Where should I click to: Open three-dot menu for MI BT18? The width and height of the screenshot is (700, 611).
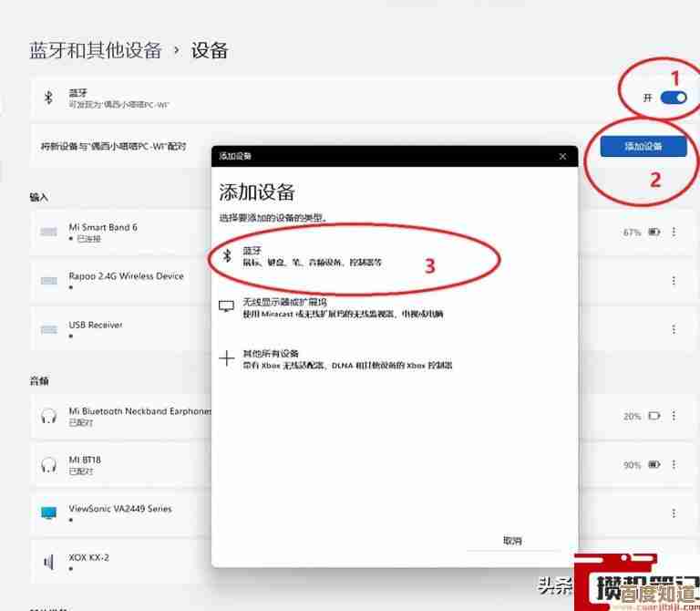pyautogui.click(x=674, y=465)
